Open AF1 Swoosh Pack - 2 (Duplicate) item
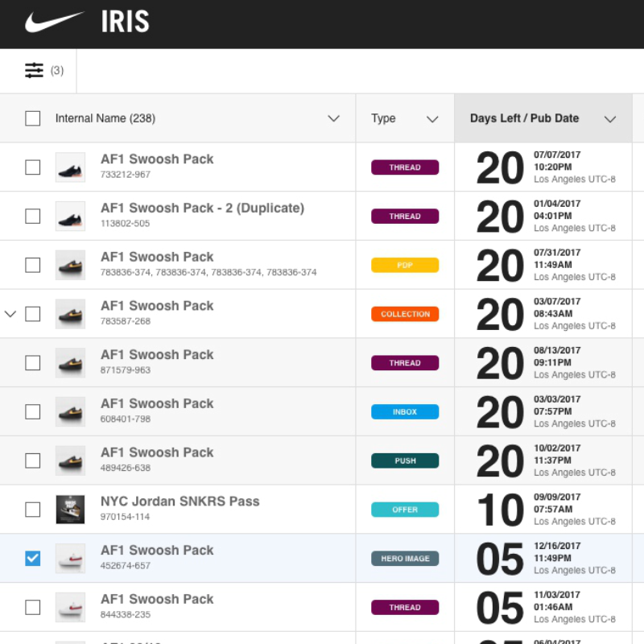644x644 pixels. [x=202, y=208]
